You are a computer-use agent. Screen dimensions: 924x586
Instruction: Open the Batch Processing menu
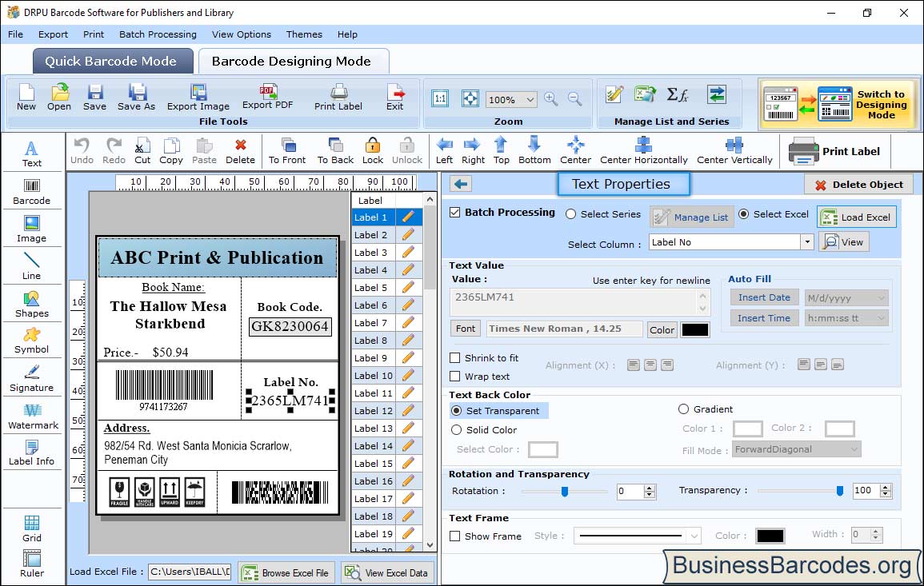click(158, 34)
